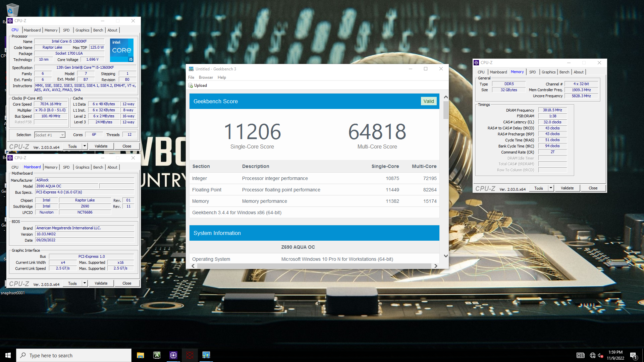Select the CPU-Z taskbar icon

click(173, 355)
